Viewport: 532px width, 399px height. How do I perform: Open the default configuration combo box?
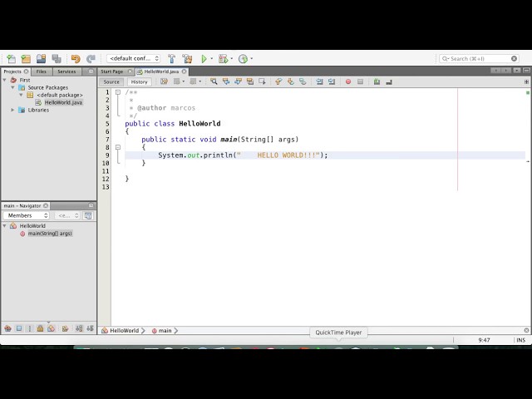(134, 58)
